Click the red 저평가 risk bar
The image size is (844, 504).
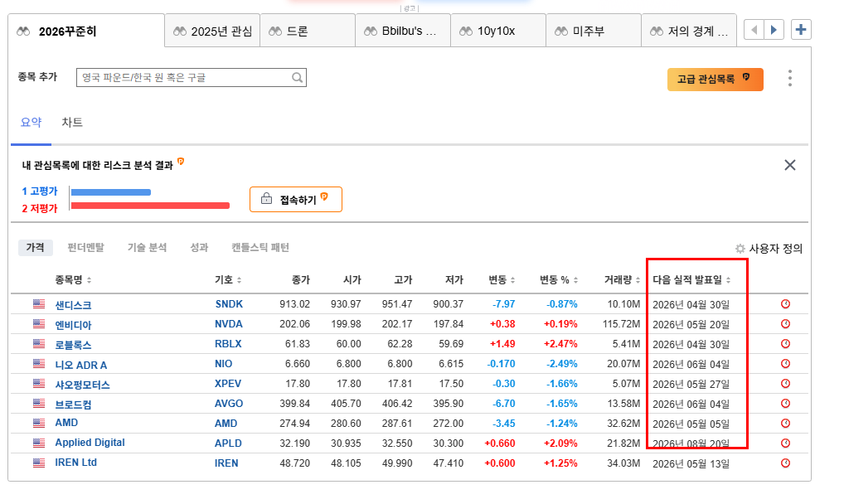click(150, 205)
